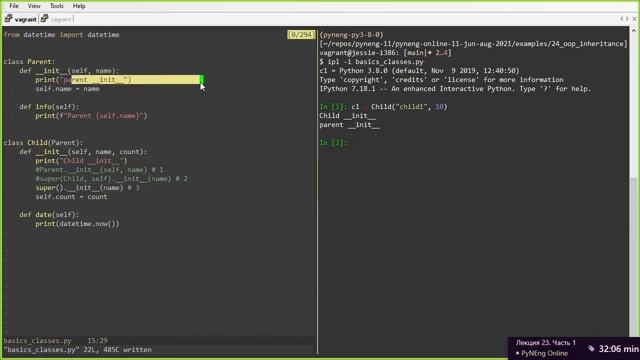Click the line 'from datetime import datetime'
The image size is (640, 360).
tap(62, 35)
